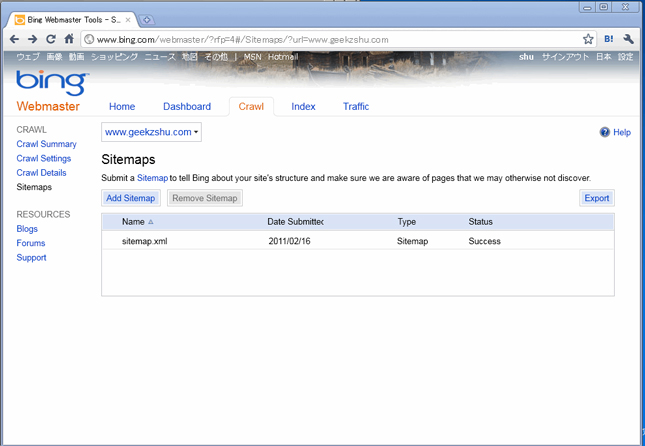Click the Add Sitemap button

point(131,198)
